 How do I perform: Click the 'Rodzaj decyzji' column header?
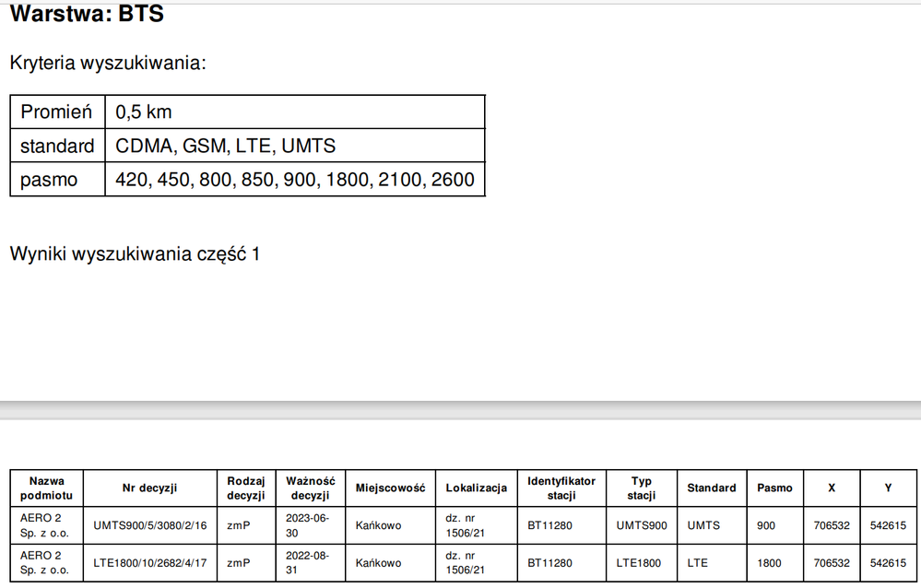tap(246, 488)
